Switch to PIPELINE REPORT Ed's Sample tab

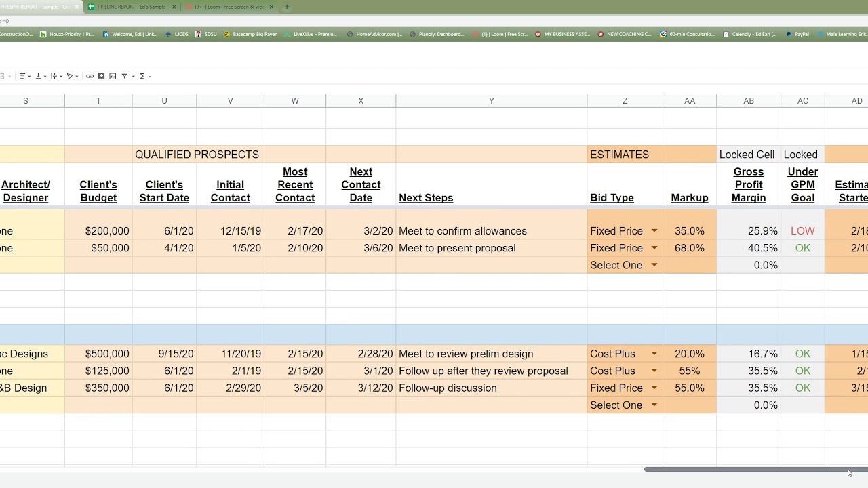[132, 7]
